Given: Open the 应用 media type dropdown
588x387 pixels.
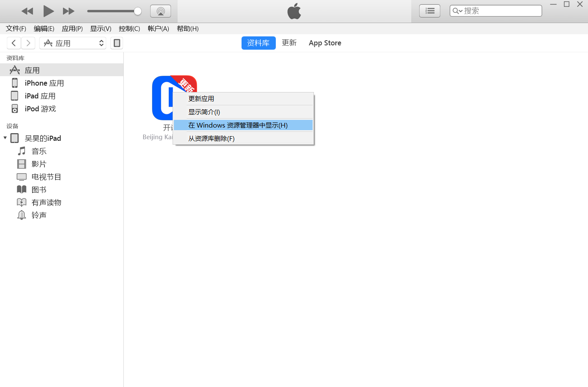Looking at the screenshot, I should pos(73,43).
